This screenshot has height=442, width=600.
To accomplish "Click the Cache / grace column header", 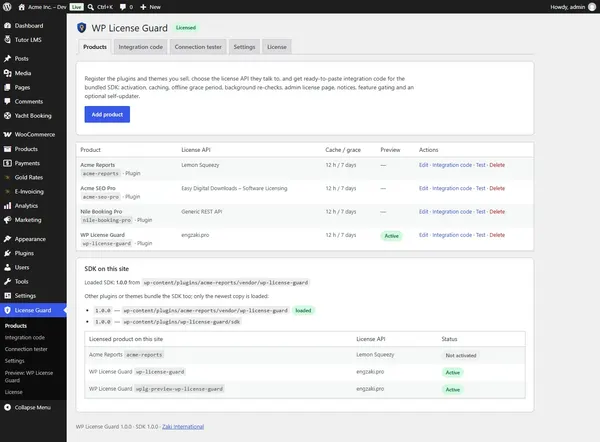I will 343,150.
